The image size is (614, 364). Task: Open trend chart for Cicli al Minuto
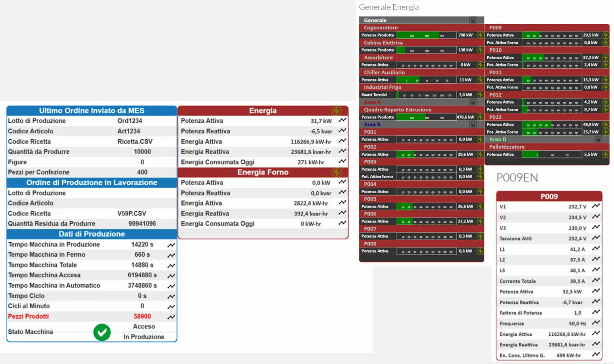pos(171,307)
